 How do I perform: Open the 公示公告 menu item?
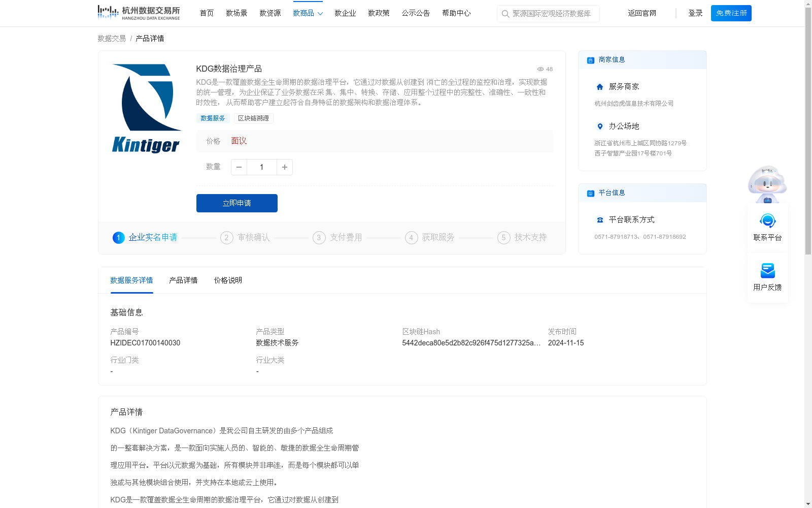coord(416,13)
